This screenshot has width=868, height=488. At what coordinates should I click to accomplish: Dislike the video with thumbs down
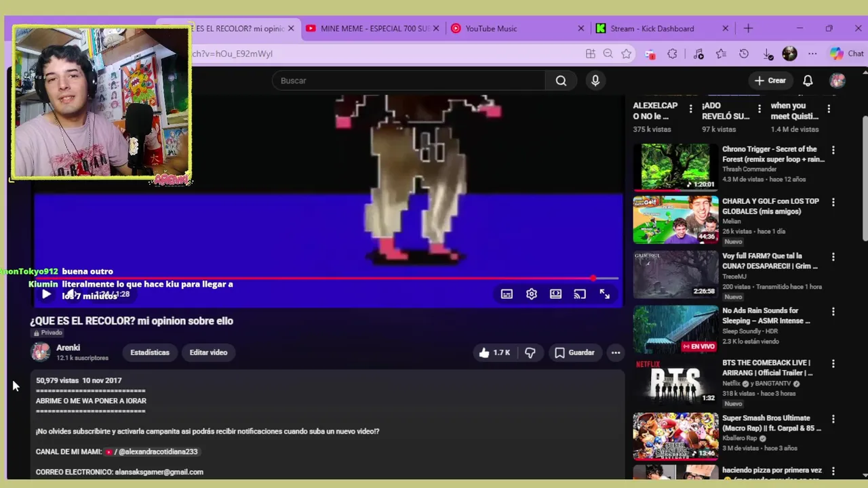[530, 352]
